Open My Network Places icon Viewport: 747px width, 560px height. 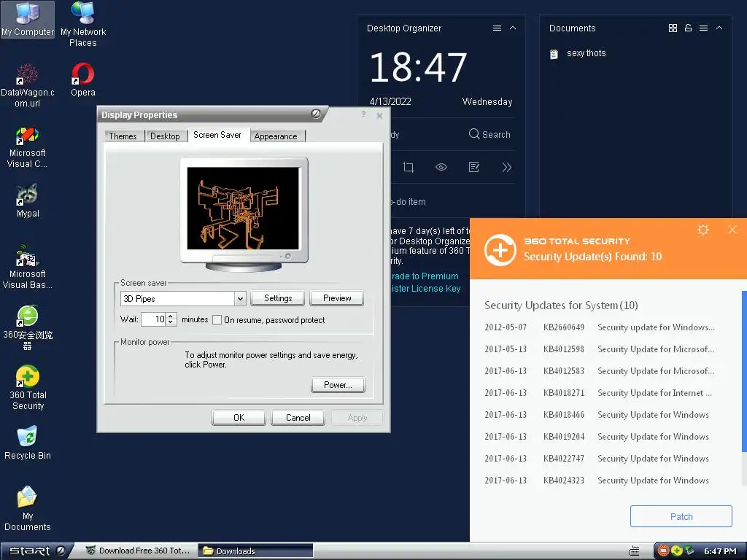point(83,24)
